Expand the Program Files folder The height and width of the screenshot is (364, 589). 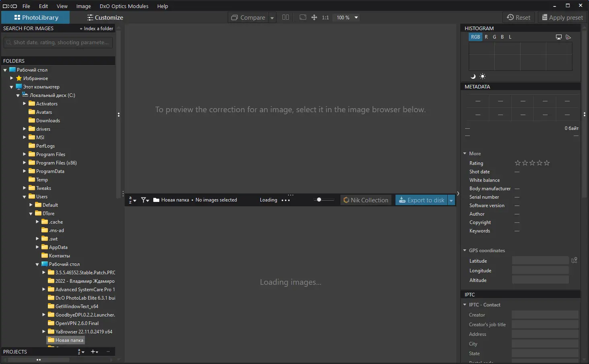click(25, 154)
